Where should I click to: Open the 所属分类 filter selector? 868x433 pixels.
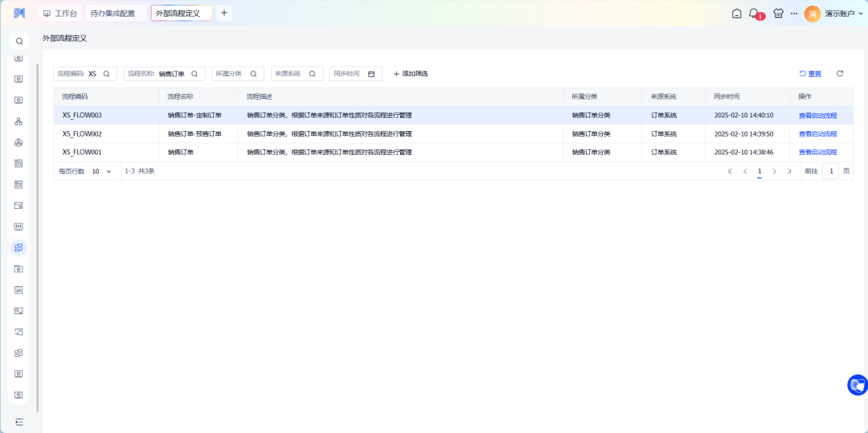pyautogui.click(x=237, y=74)
